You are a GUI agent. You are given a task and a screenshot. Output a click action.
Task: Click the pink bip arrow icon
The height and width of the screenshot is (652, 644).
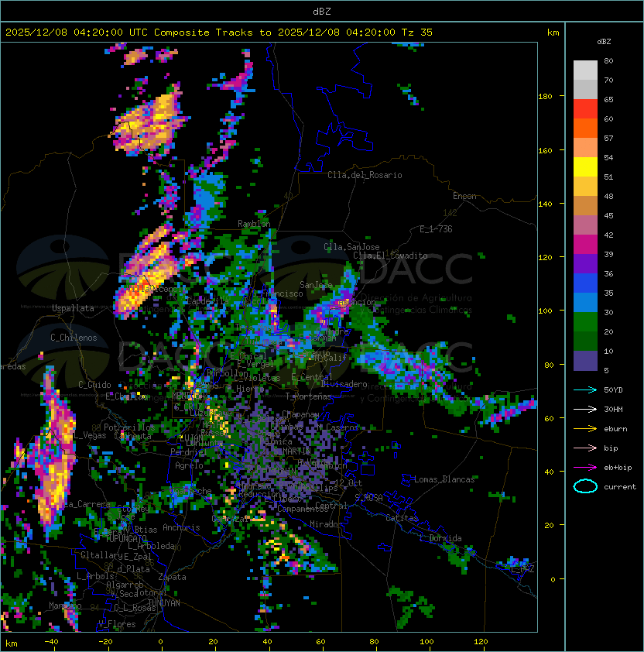(585, 448)
